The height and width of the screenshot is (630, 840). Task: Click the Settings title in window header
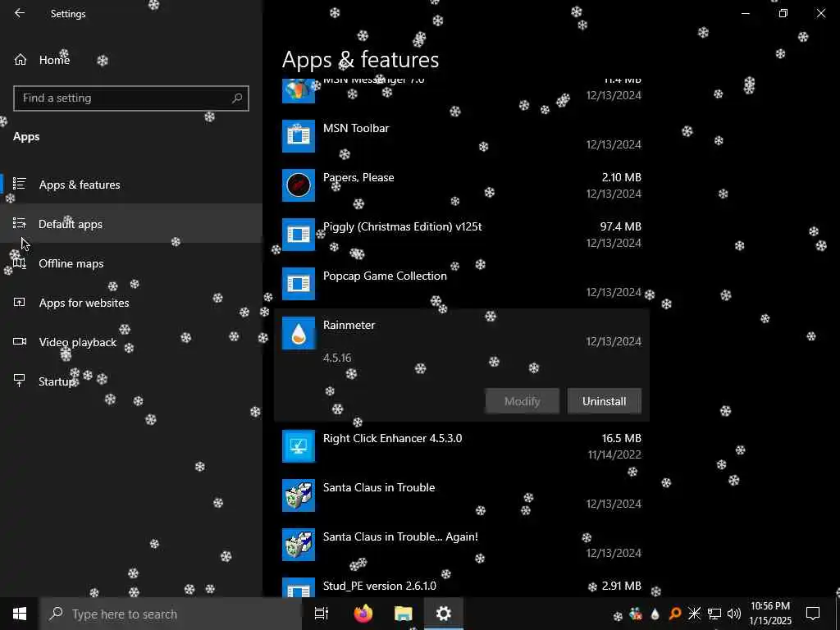[x=68, y=14]
